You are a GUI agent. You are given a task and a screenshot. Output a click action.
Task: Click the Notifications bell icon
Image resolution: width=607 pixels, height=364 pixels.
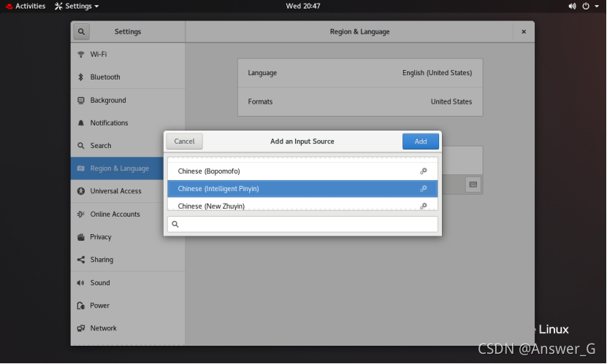tap(81, 123)
